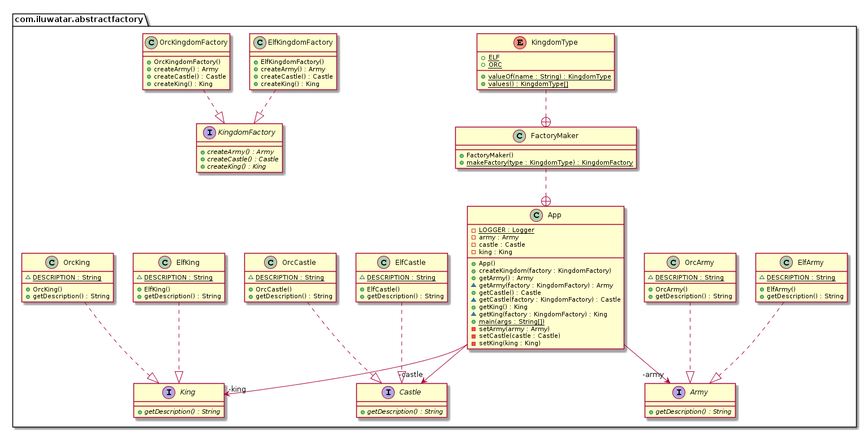This screenshot has width=868, height=433.
Task: Click the -king association label
Action: 237,389
